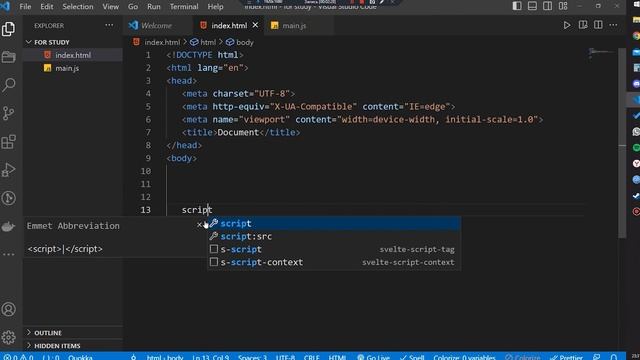Viewport: 640px width, 360px height.
Task: Open the Selection menu
Action: pos(78,7)
